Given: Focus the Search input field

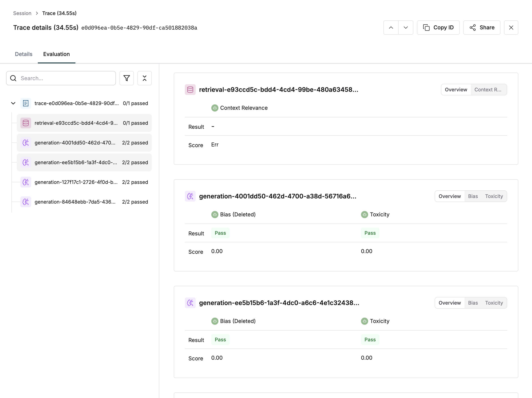Looking at the screenshot, I should 61,78.
